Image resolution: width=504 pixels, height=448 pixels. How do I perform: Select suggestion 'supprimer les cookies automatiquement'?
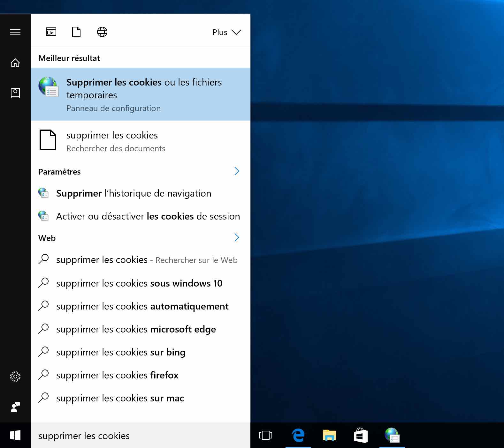click(x=141, y=306)
